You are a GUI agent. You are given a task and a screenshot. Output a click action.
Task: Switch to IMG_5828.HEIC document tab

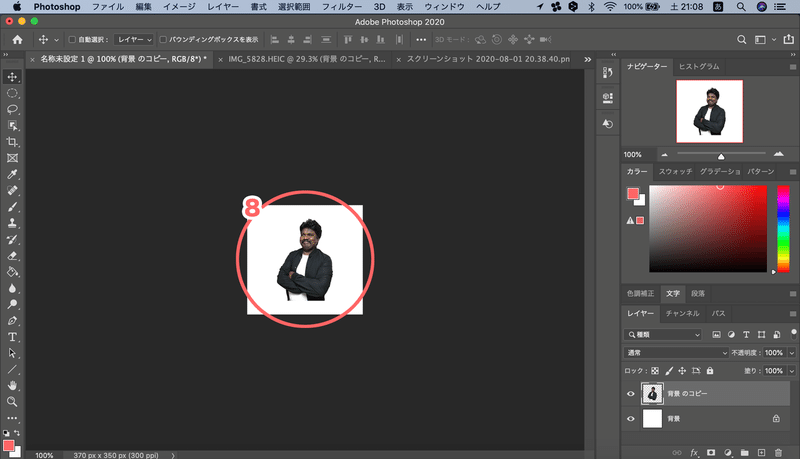click(306, 59)
